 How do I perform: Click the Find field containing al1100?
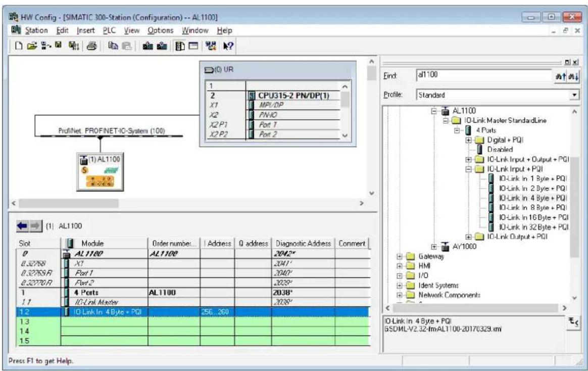point(484,75)
